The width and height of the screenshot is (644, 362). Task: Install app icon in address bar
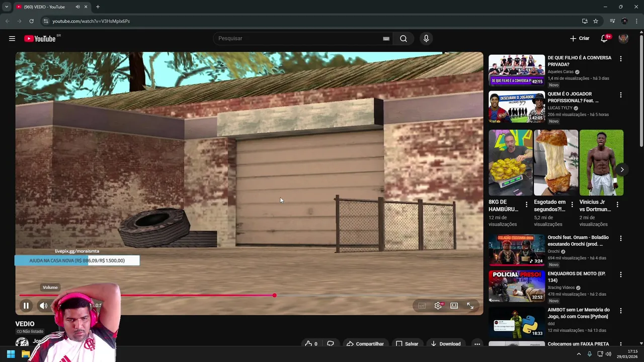point(585,21)
